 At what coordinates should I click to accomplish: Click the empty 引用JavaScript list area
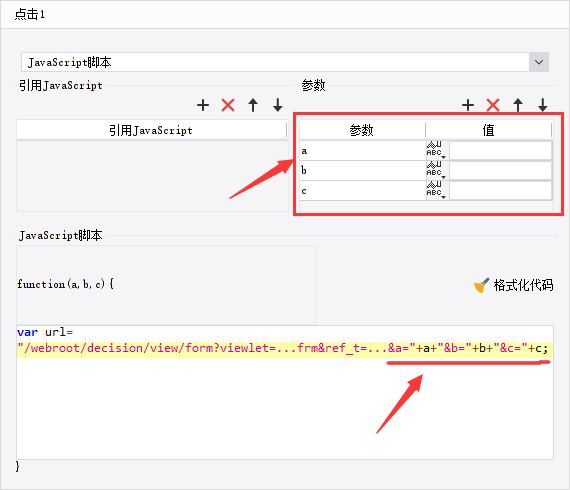(x=152, y=176)
